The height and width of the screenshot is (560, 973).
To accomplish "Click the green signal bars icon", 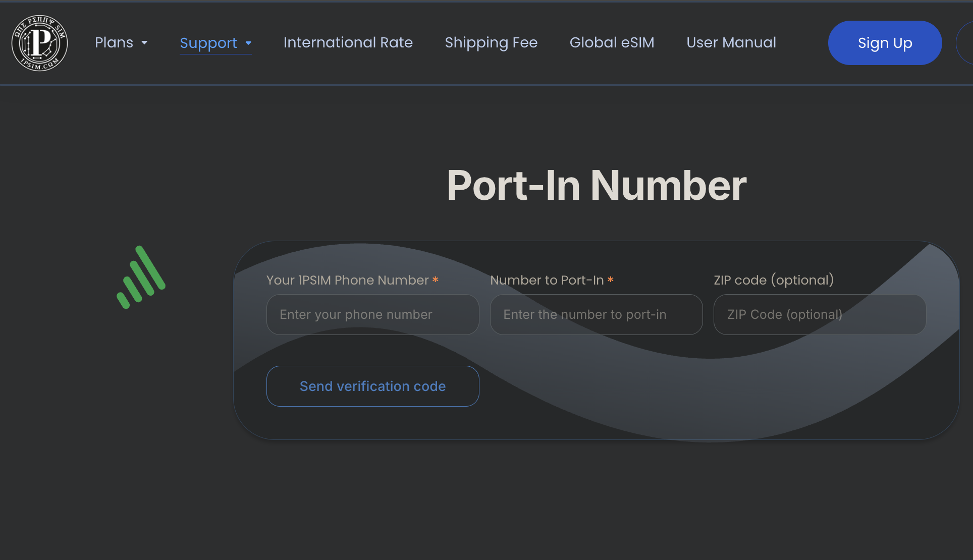I will click(x=141, y=277).
